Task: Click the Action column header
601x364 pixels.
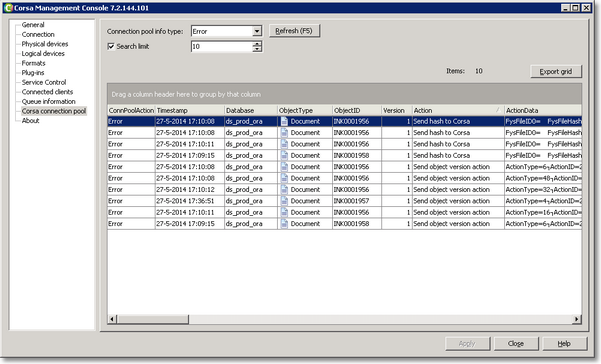Action: pos(458,110)
